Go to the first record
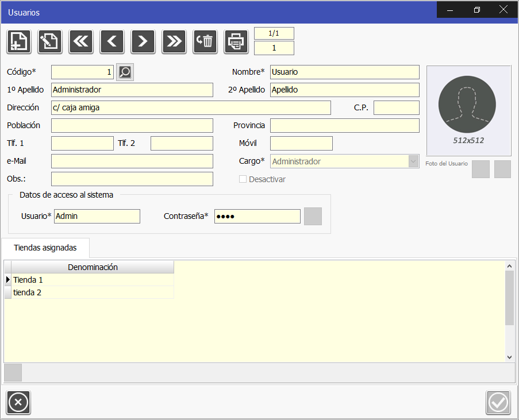519x420 pixels. click(81, 41)
